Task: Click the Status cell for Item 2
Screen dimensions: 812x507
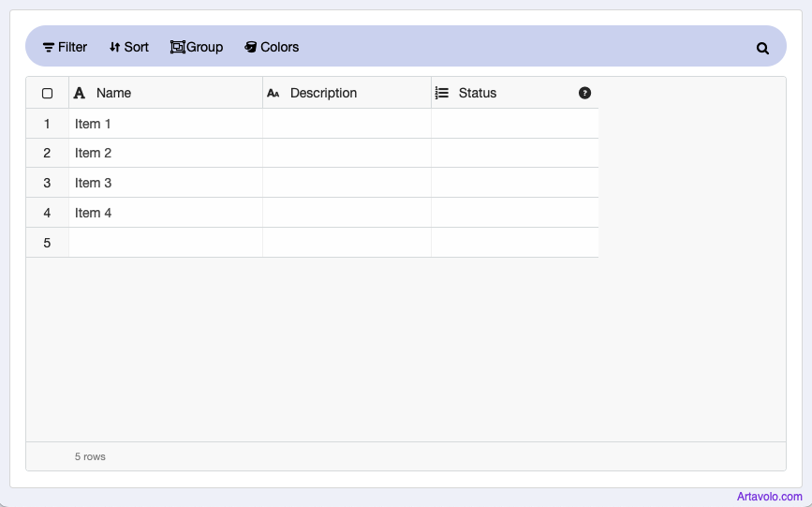Action: pos(515,153)
